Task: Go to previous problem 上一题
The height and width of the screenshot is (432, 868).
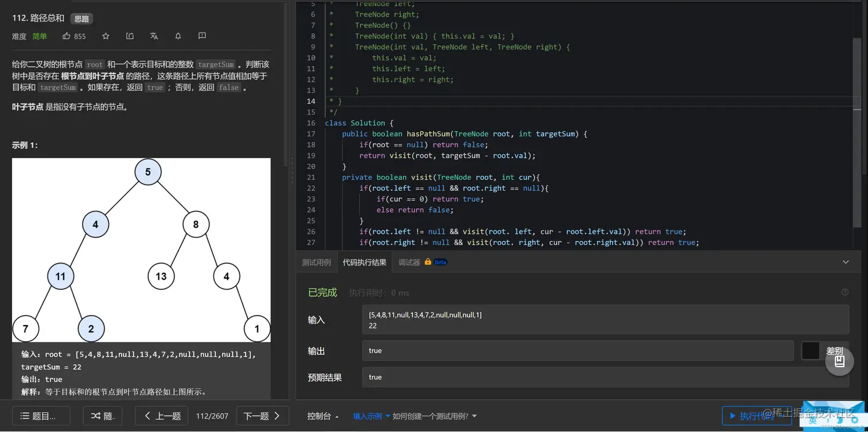Action: coord(162,416)
